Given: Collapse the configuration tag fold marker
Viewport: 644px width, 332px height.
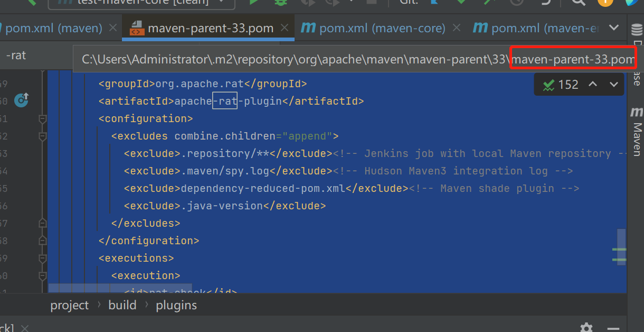Looking at the screenshot, I should click(x=43, y=119).
